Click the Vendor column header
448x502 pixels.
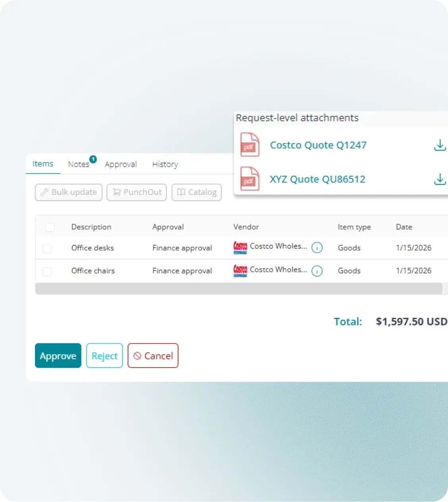point(246,227)
